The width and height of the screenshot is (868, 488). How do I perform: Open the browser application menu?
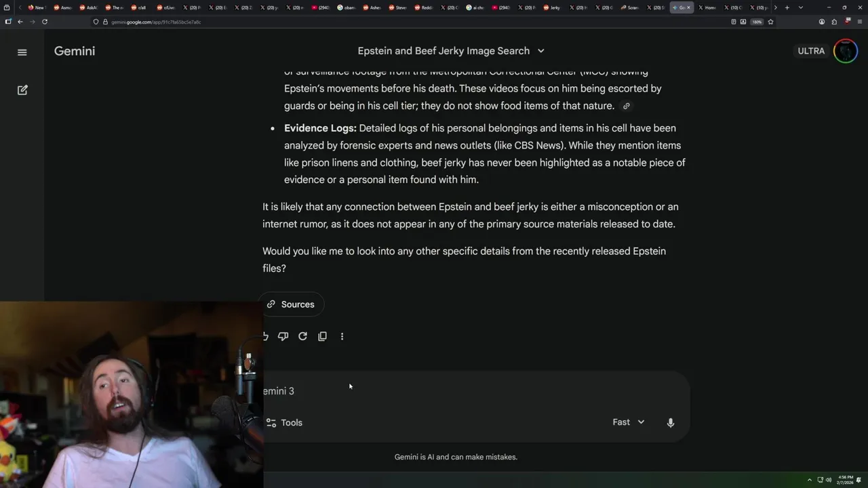[860, 22]
